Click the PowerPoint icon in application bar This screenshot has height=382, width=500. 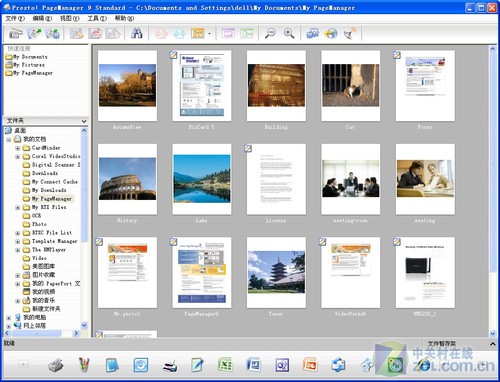pyautogui.click(x=310, y=365)
